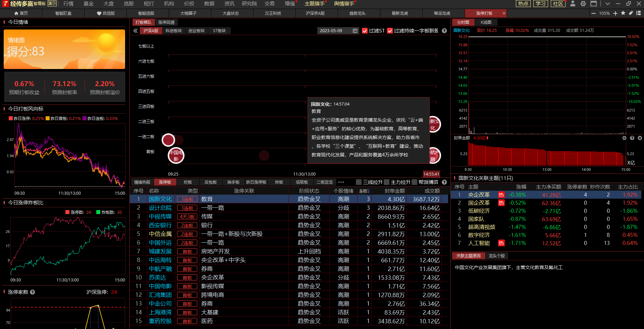The width and height of the screenshot is (644, 329).
Task: Close the 涨停打板 tab
Action: tap(504, 13)
